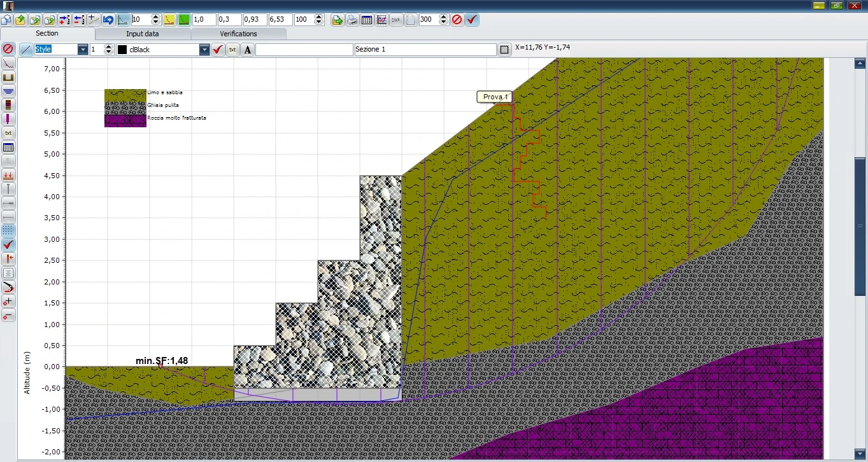Expand the Style dropdown
The height and width of the screenshot is (462, 868).
82,50
